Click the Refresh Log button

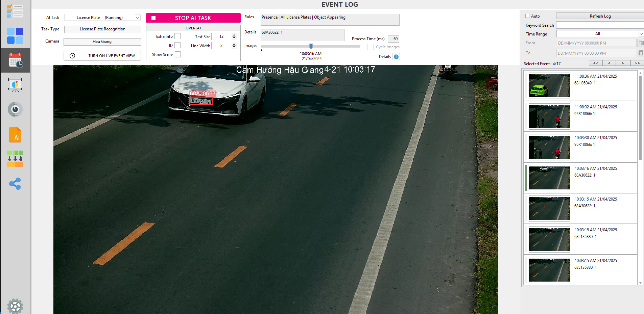point(600,16)
